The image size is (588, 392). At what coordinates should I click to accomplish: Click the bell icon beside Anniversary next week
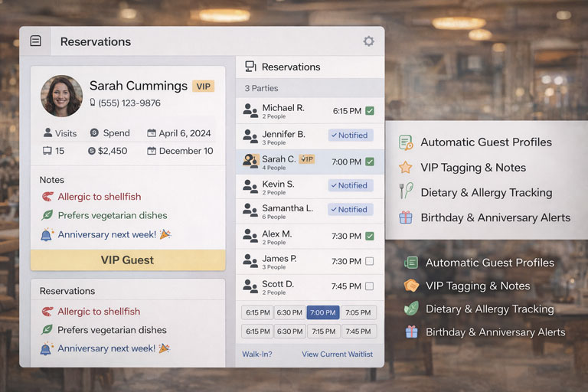pos(47,234)
